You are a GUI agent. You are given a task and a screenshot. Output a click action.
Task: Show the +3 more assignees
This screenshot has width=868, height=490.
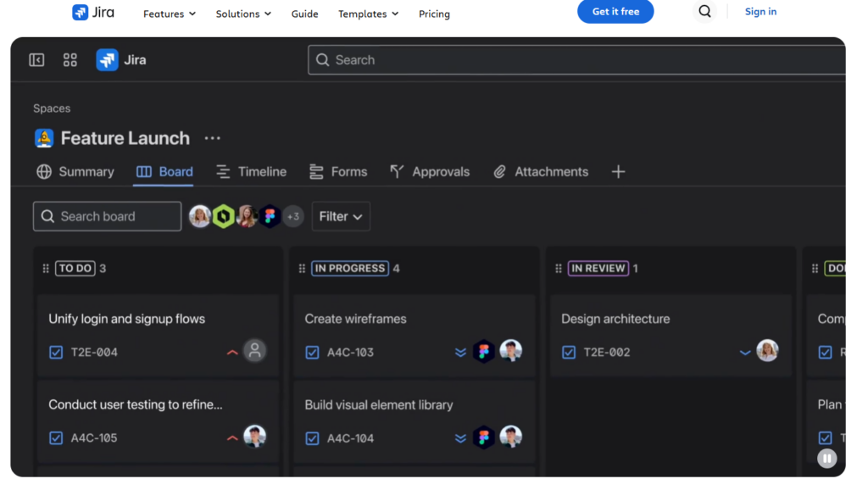pyautogui.click(x=293, y=216)
